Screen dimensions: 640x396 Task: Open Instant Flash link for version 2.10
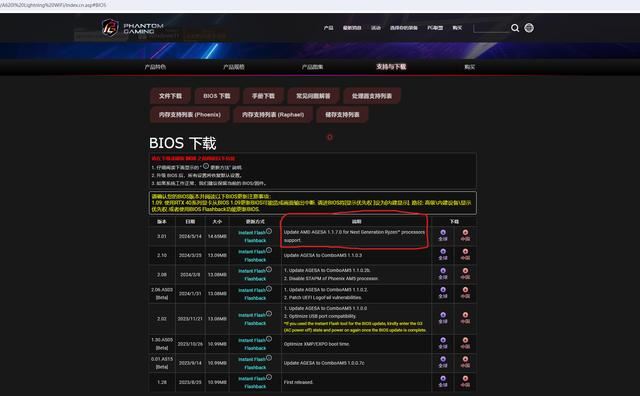pyautogui.click(x=252, y=251)
